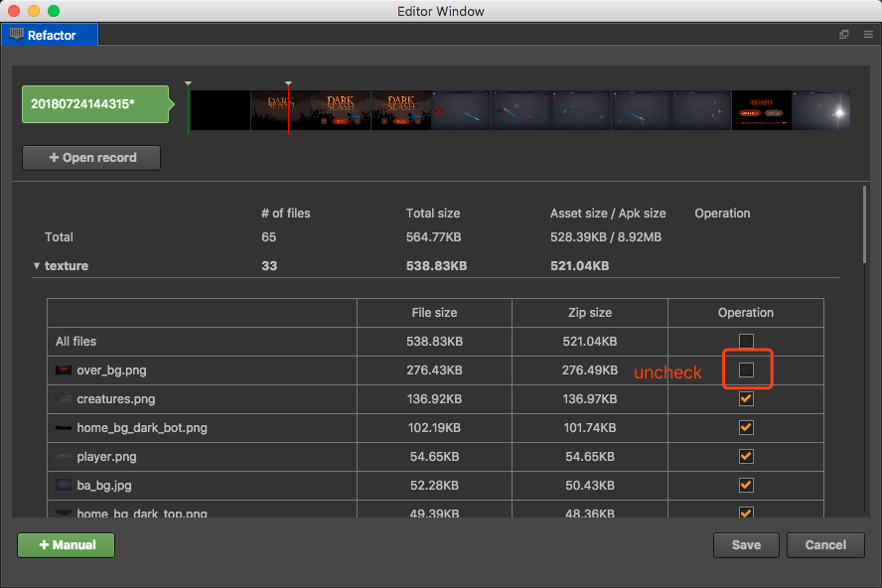
Task: Click the Total size 564.77KB value
Action: 434,236
